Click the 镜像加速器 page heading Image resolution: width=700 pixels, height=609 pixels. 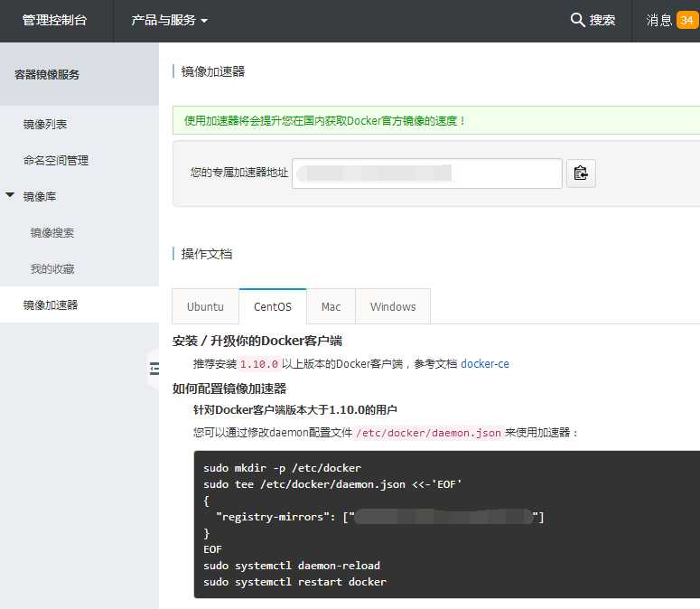[213, 71]
